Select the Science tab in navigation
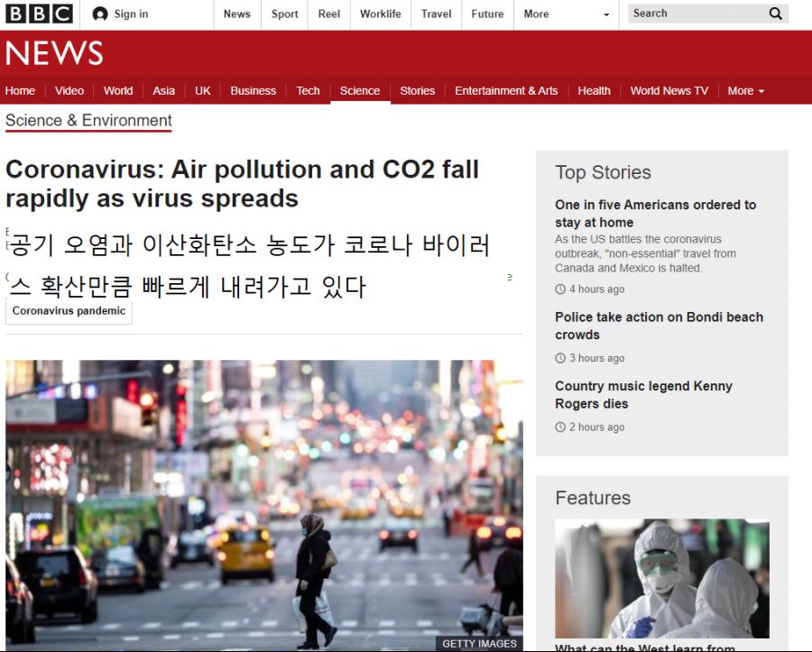Screen dimensions: 812x652 coord(360,91)
